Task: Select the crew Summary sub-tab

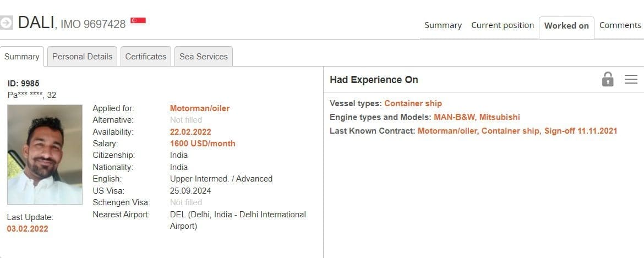Action: [x=22, y=57]
